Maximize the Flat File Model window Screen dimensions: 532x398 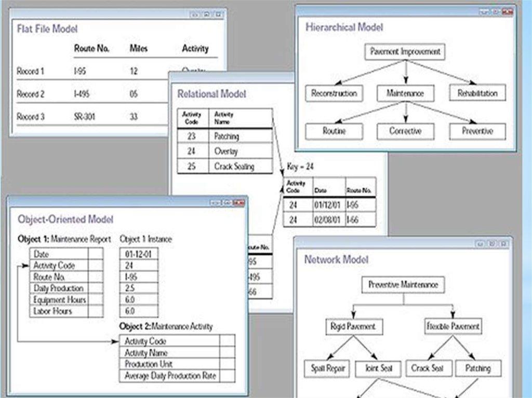pyautogui.click(x=206, y=15)
